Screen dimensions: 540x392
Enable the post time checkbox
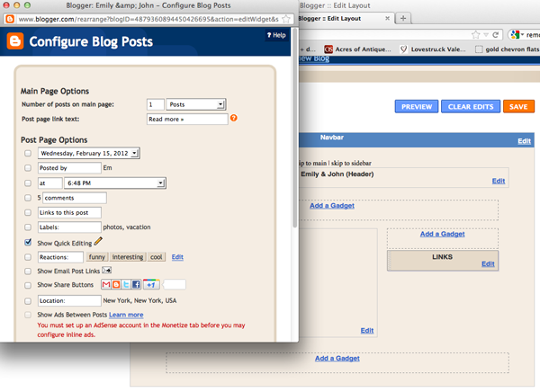click(x=28, y=183)
